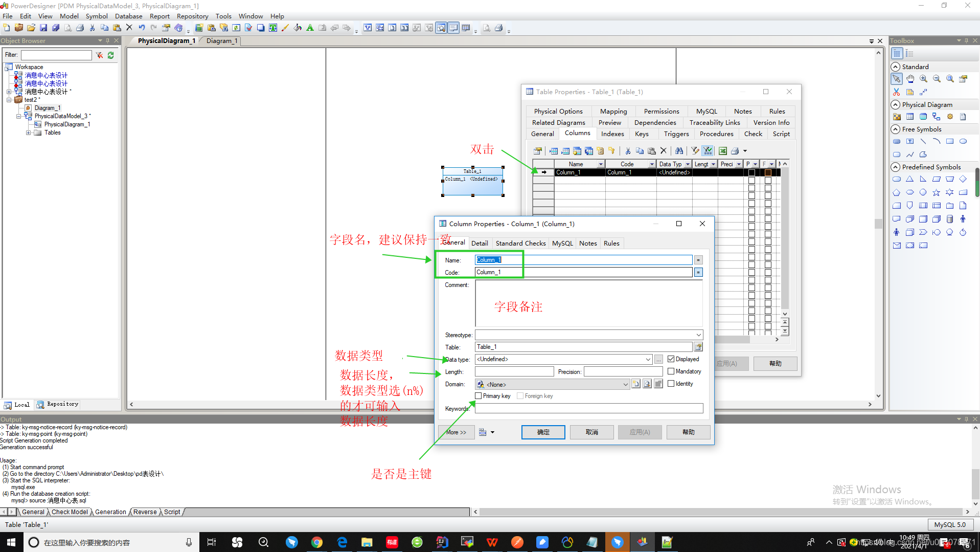Viewport: 980px width, 552px height.
Task: Click the More >> button
Action: point(456,432)
